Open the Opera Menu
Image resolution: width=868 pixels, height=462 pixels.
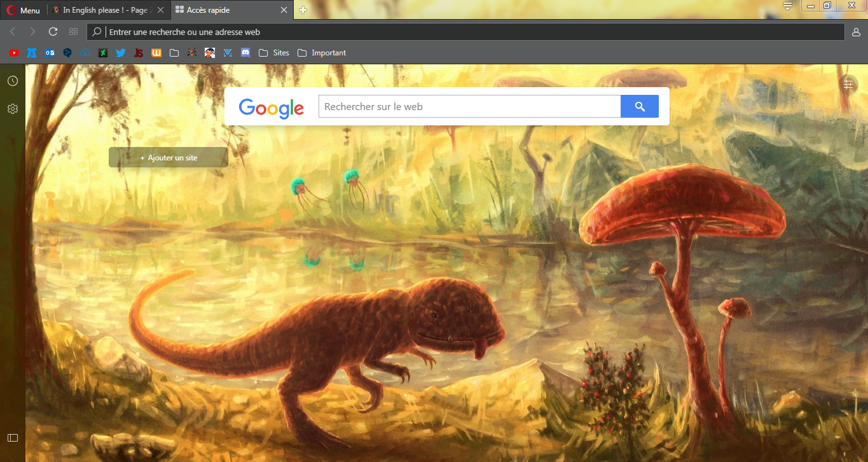point(24,10)
